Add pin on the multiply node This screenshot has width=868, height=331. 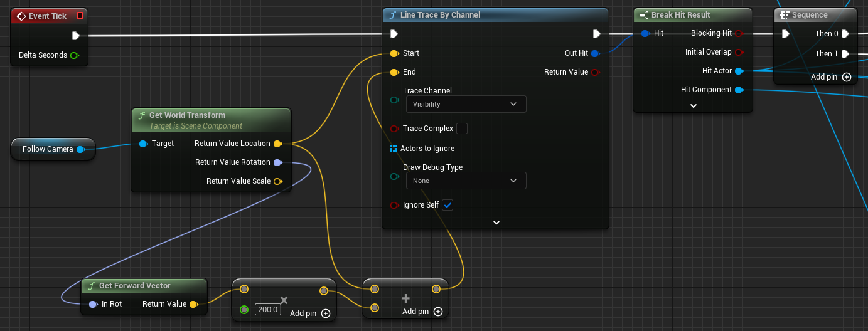tap(325, 313)
